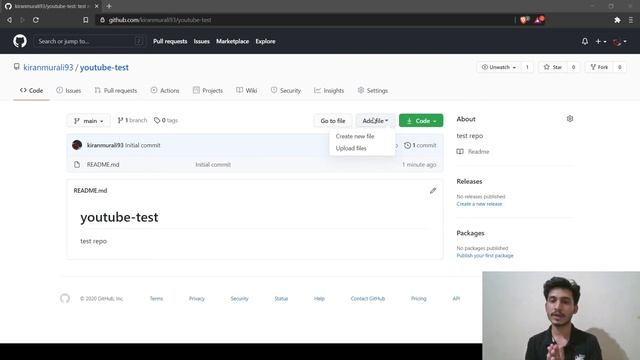This screenshot has height=360, width=640.
Task: Open the 1 branch link
Action: (132, 120)
